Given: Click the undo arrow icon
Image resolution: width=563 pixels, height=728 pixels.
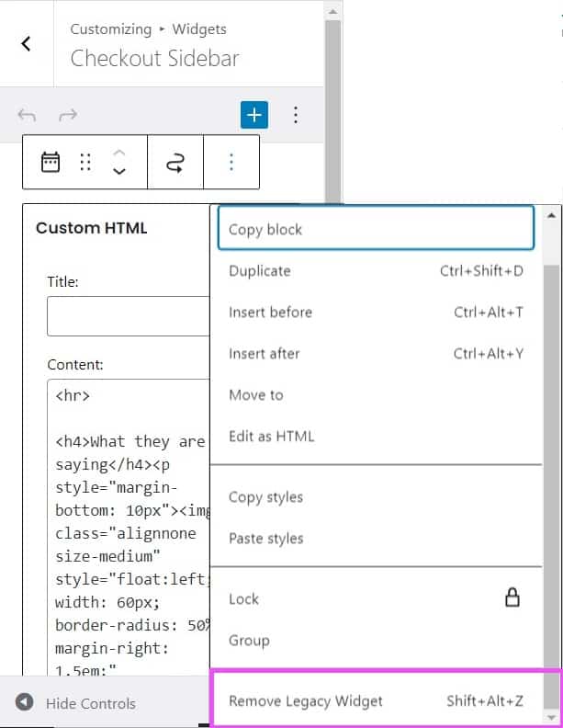Looking at the screenshot, I should point(28,115).
